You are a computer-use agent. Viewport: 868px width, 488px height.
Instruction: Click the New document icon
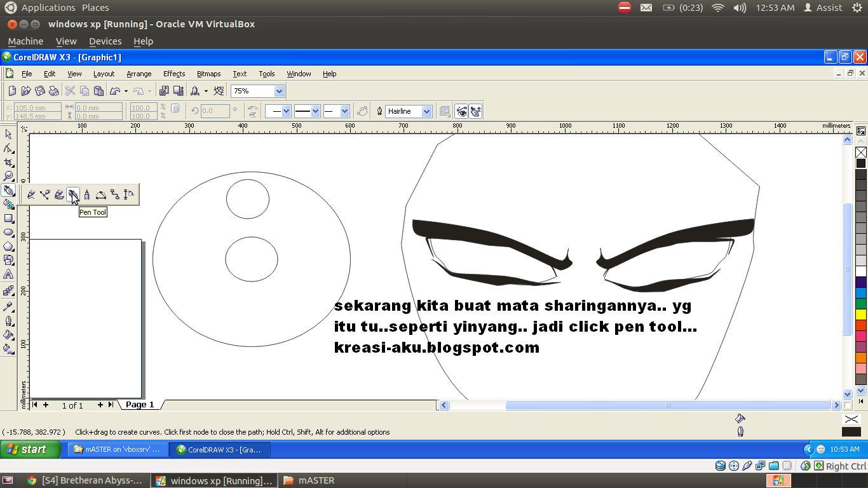point(12,91)
